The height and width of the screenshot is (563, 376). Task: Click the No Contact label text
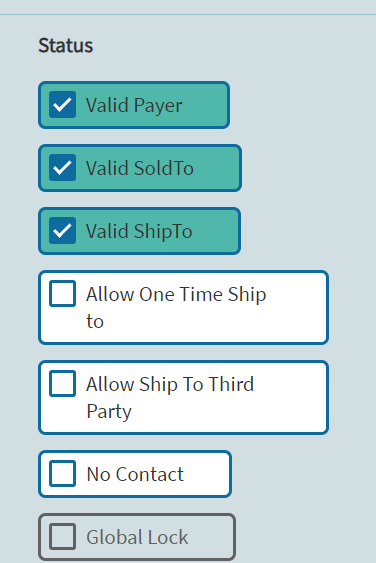click(x=135, y=474)
